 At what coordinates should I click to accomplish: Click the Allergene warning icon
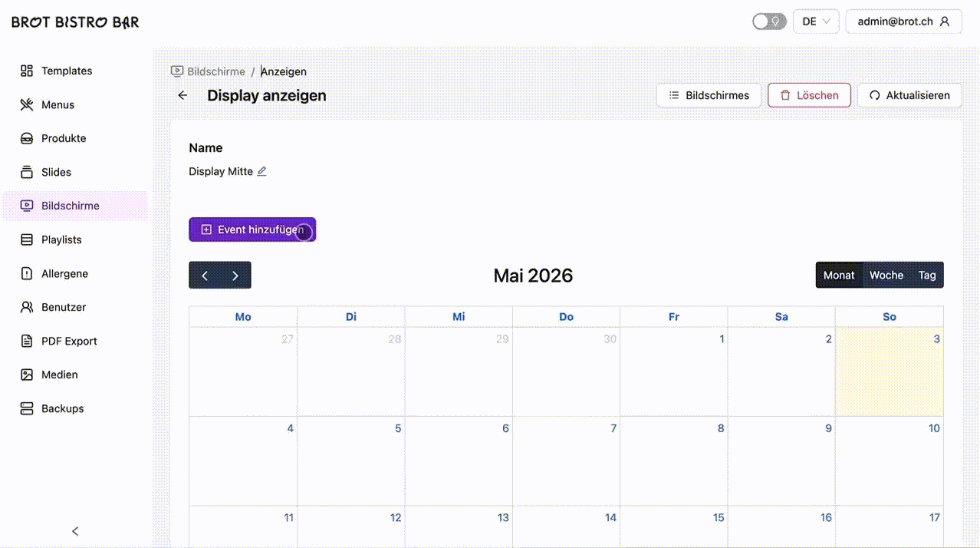(27, 273)
